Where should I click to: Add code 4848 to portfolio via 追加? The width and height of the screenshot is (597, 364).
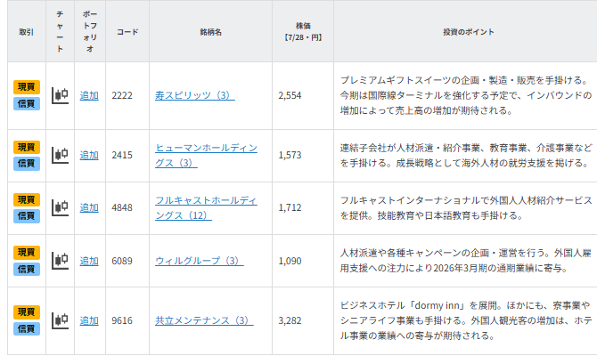tap(89, 207)
